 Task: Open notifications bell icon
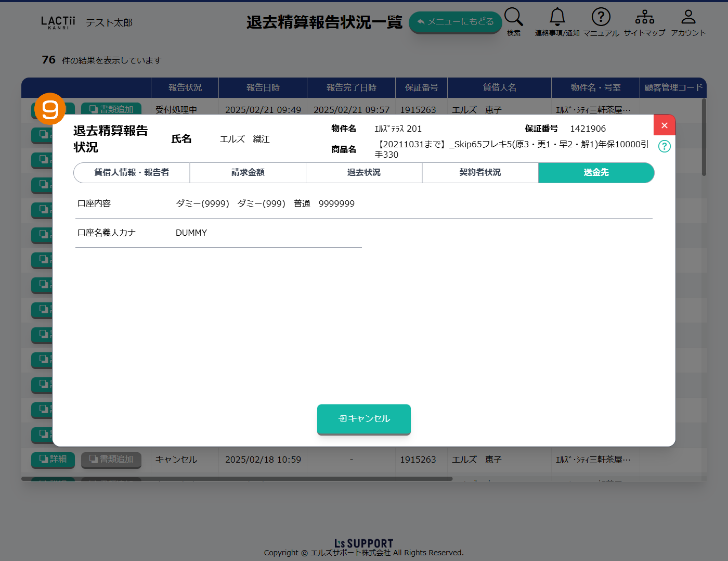(x=557, y=17)
